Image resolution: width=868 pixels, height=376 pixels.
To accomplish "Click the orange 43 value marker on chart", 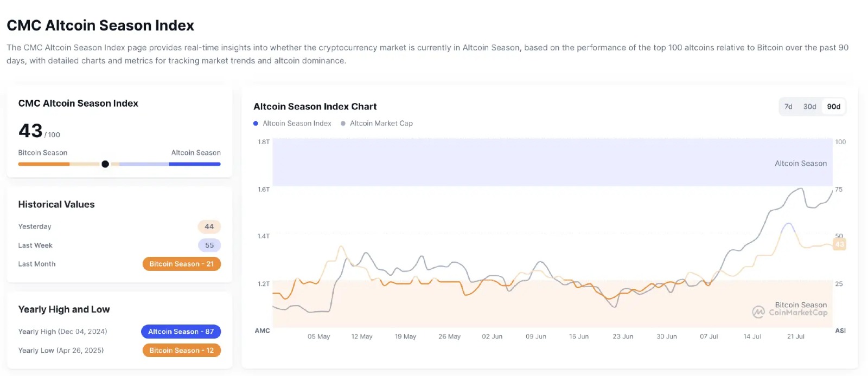I will tap(839, 244).
